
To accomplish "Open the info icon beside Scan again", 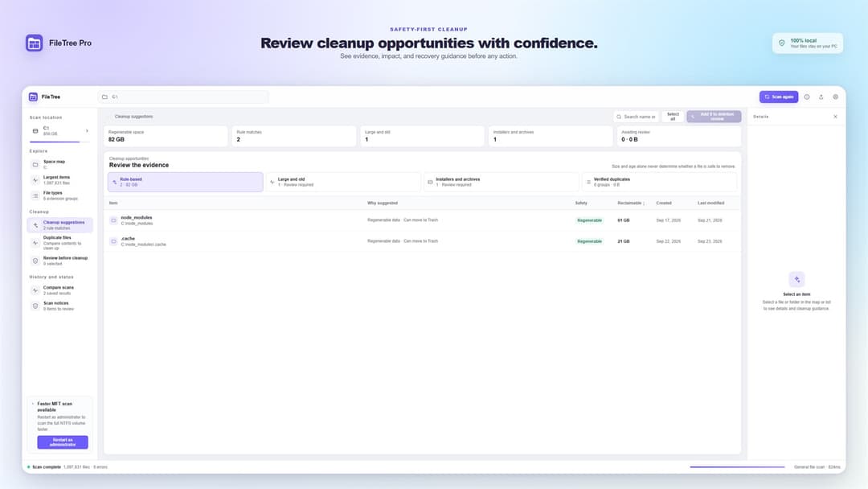I will pyautogui.click(x=807, y=97).
